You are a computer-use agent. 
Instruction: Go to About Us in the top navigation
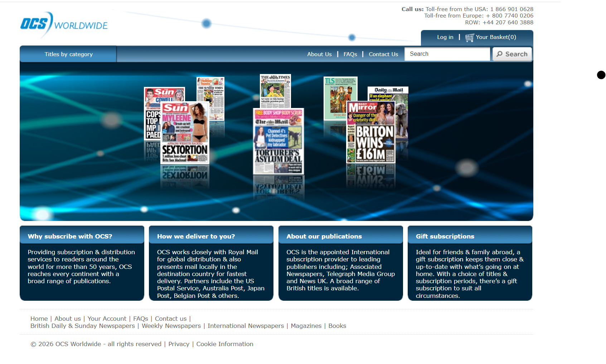319,54
